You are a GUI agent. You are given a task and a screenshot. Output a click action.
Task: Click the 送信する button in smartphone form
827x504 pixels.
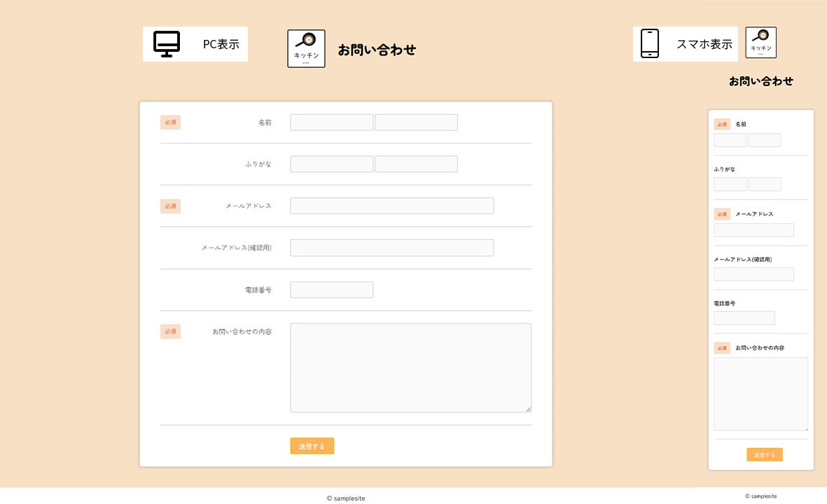point(765,454)
